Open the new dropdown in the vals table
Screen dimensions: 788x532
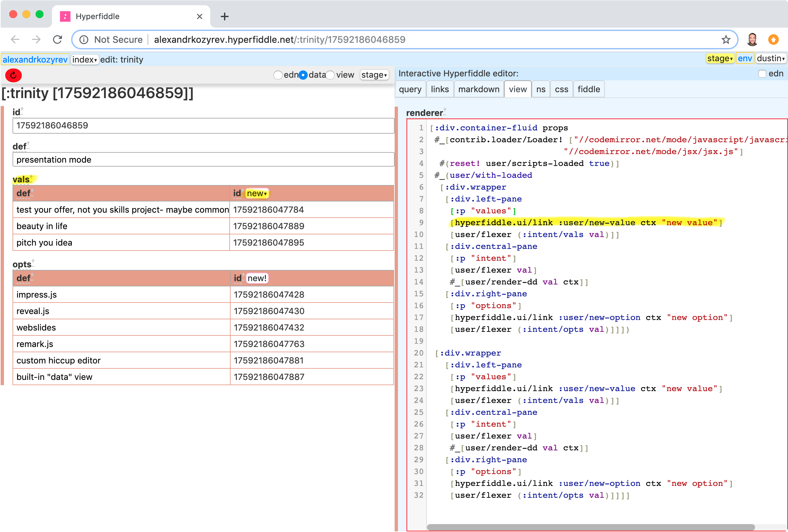[x=257, y=194]
